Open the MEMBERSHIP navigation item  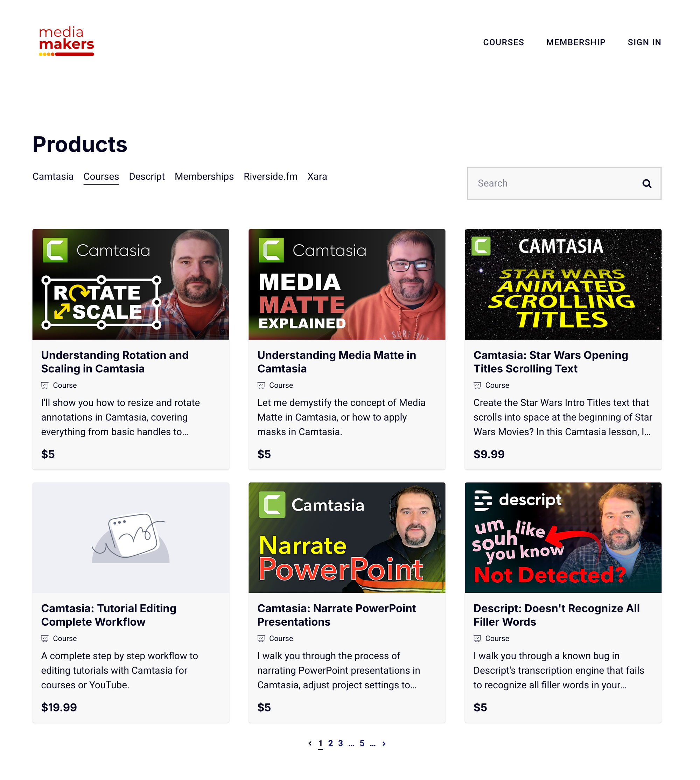point(575,42)
